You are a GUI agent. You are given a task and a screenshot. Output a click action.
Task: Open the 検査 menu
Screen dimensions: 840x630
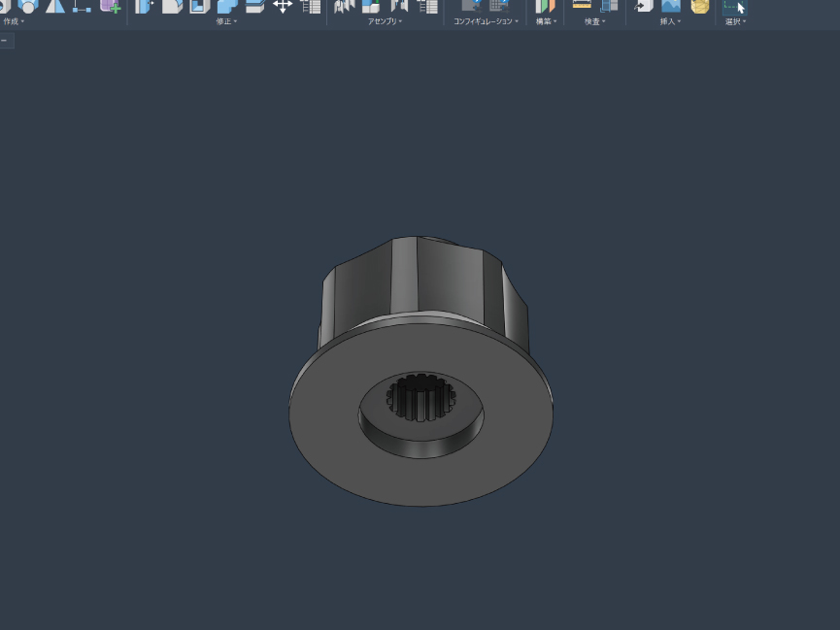coord(594,21)
